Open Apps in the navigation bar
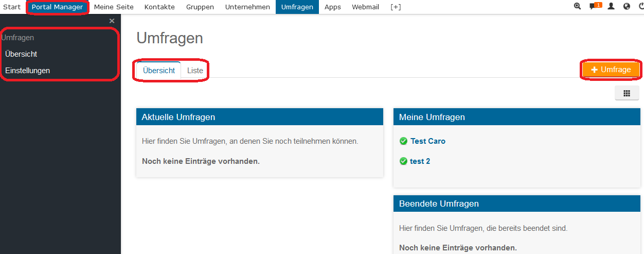The height and width of the screenshot is (254, 644). [333, 7]
